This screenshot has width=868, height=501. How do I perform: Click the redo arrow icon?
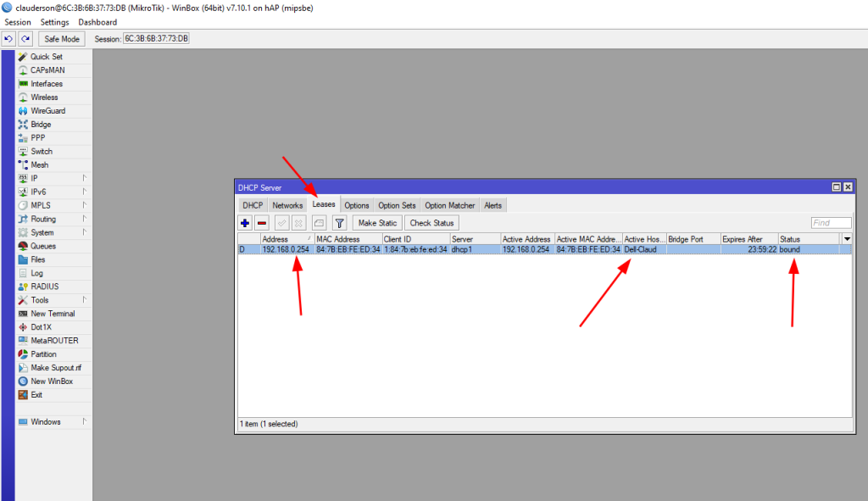(25, 39)
